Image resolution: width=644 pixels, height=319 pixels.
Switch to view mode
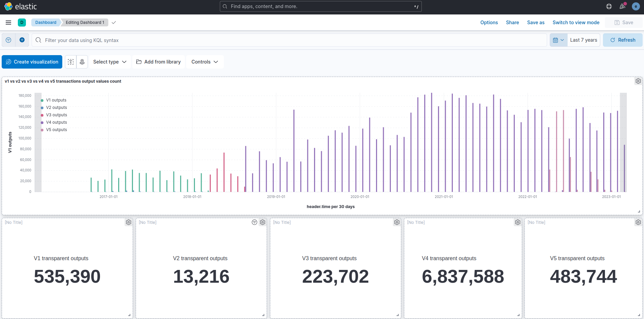(576, 23)
